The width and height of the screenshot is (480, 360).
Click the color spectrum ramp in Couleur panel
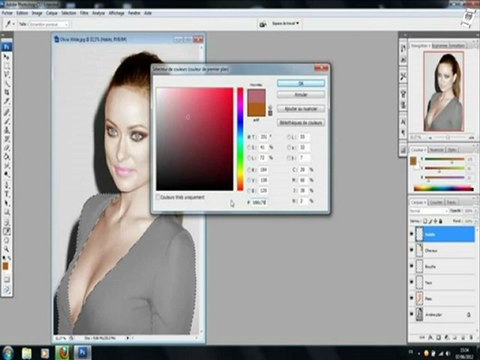444,189
